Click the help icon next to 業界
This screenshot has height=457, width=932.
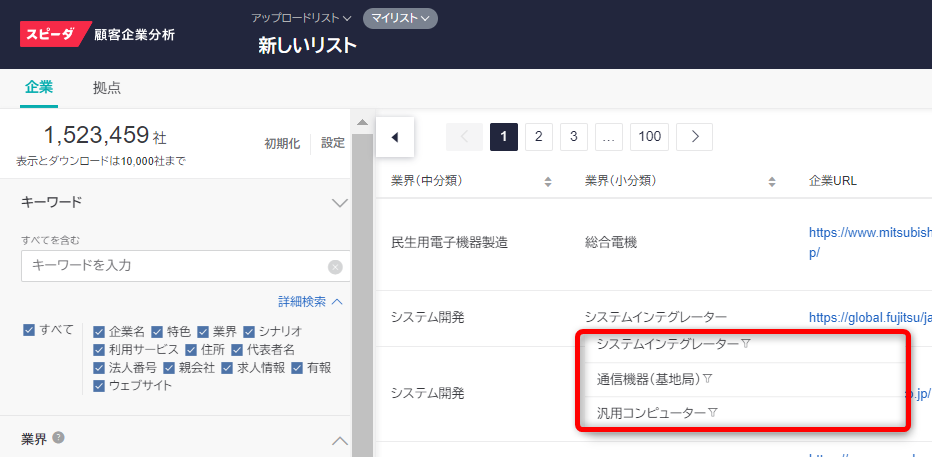tap(59, 437)
